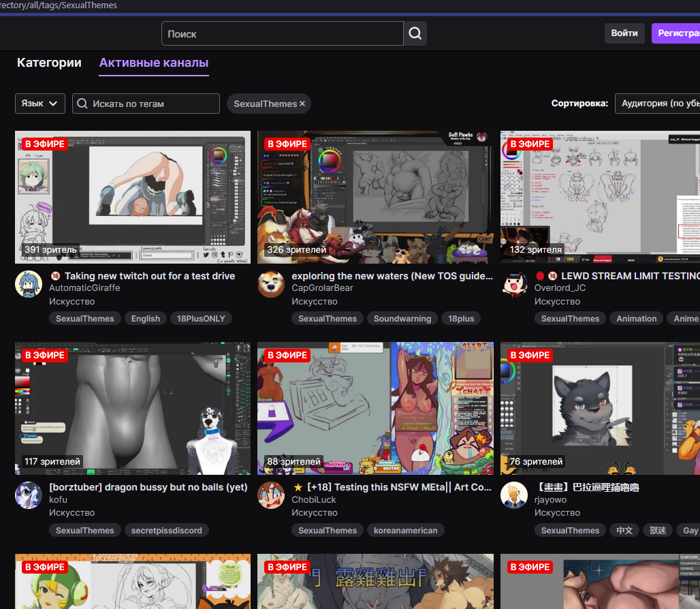Visit AutomaticGiraffe channel name link
This screenshot has height=609, width=700.
(x=84, y=288)
